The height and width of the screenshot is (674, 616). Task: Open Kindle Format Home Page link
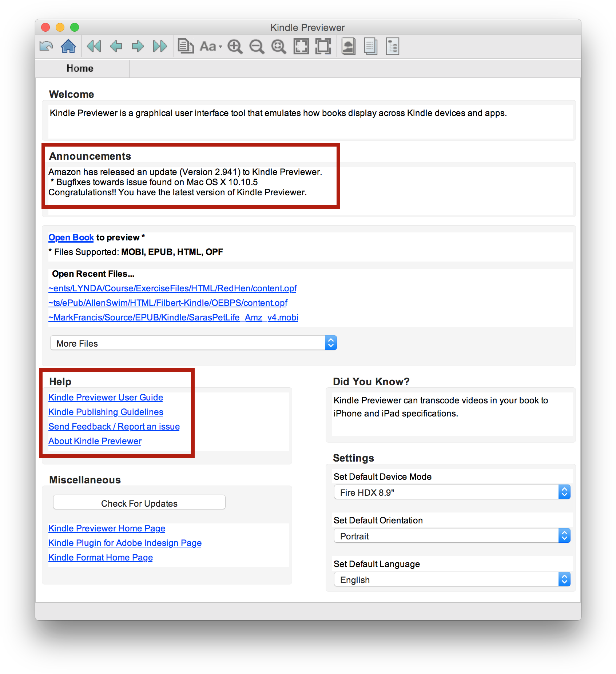(x=100, y=558)
